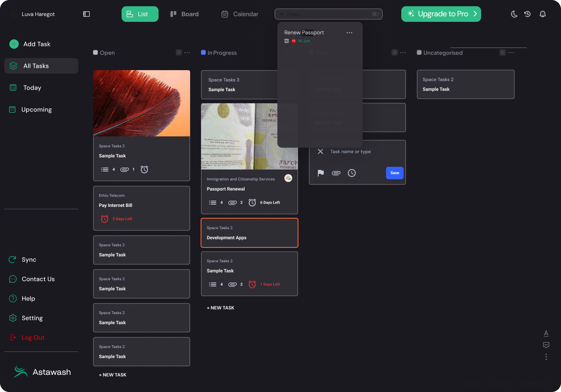Set due time with clock icon in new task
This screenshot has height=392, width=561.
(352, 173)
